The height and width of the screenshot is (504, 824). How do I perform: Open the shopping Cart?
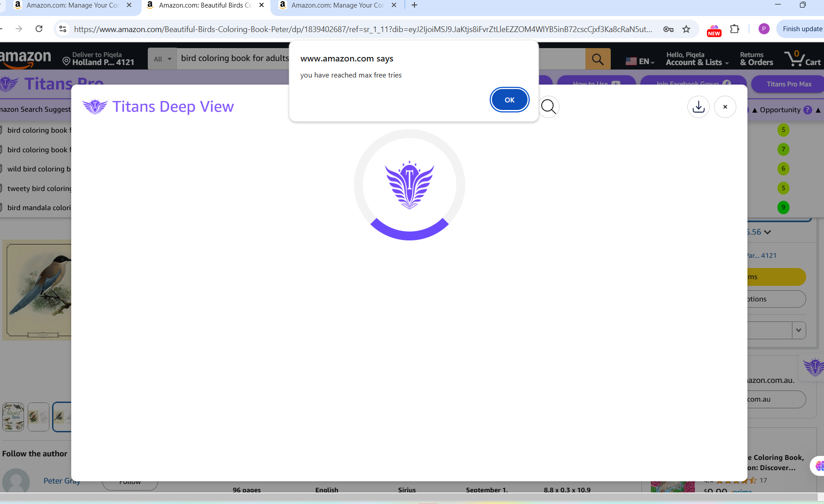pos(803,59)
